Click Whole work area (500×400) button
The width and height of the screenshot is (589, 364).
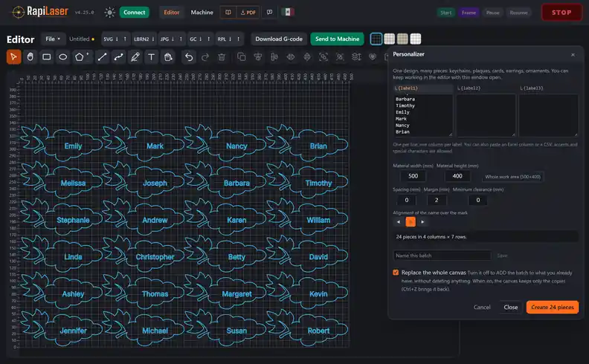pos(512,176)
